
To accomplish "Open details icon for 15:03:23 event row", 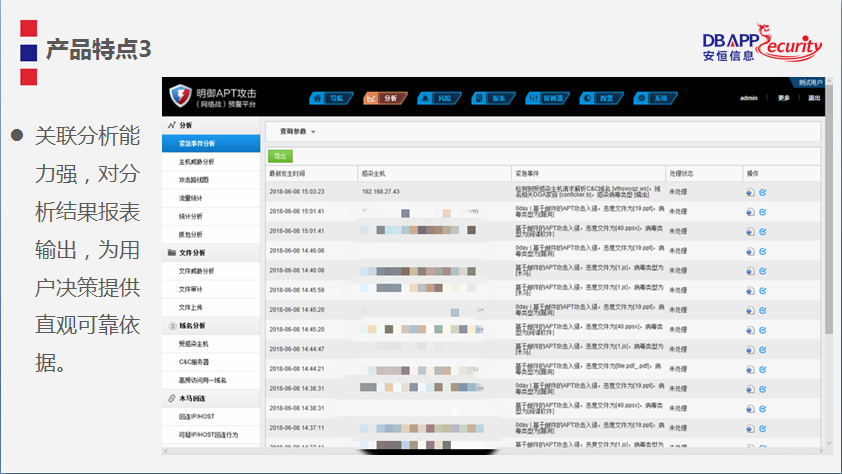I will (x=750, y=192).
